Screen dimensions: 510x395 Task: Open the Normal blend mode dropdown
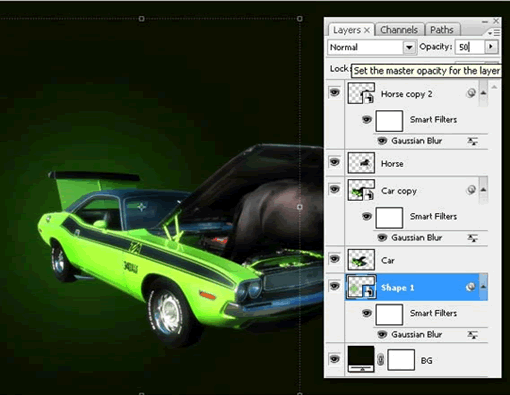(x=409, y=47)
